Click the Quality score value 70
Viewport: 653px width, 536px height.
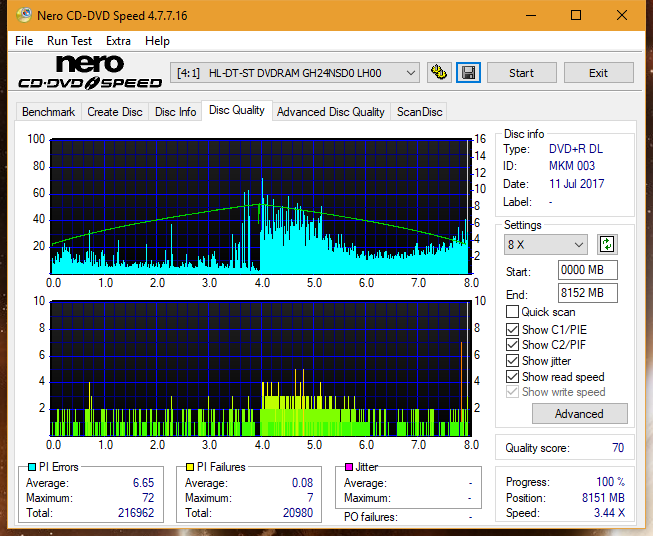click(618, 448)
